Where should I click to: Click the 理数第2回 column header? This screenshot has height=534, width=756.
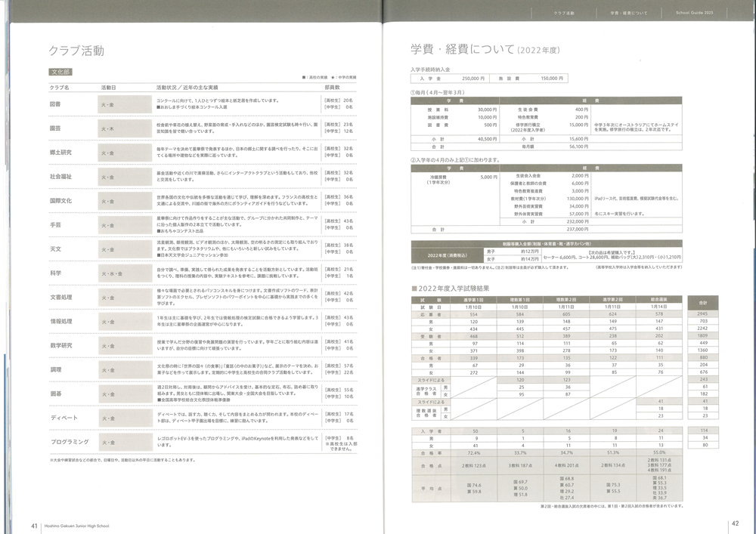[566, 300]
